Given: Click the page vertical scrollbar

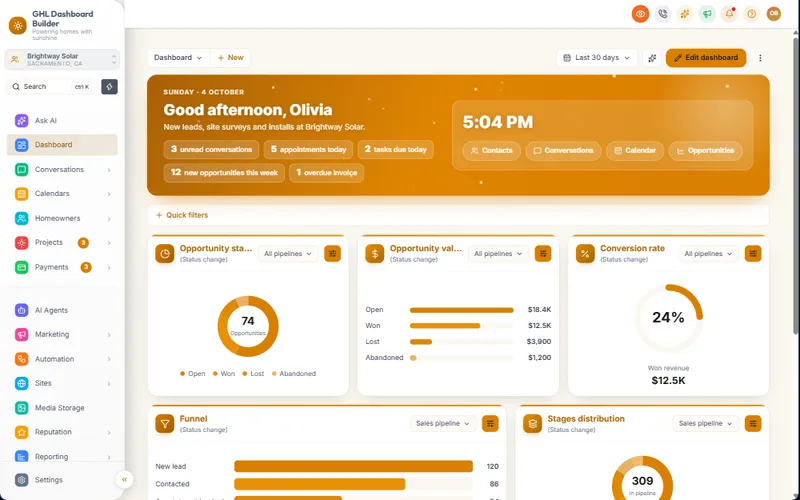Looking at the screenshot, I should click(796, 184).
